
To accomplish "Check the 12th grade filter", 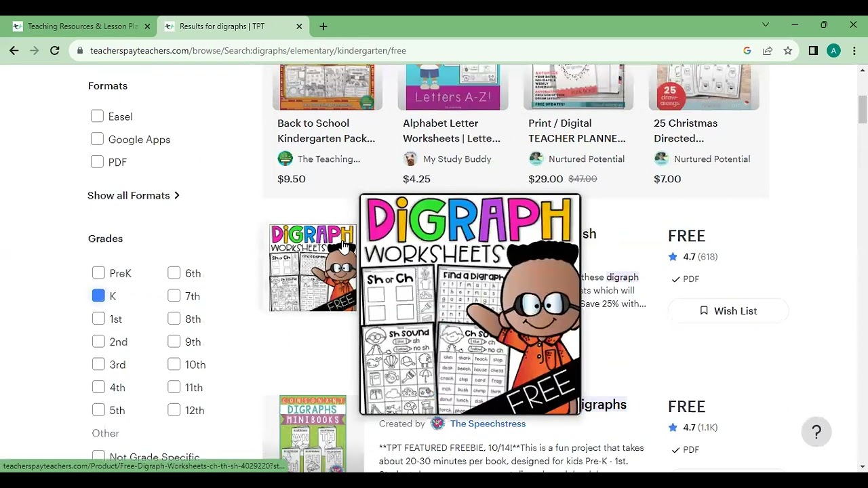I will click(174, 410).
